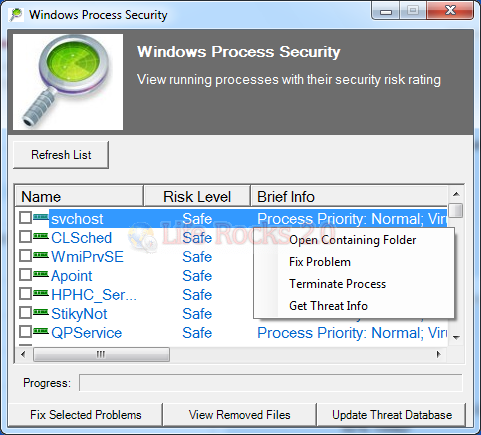Select Terminate Process in the context menu
The width and height of the screenshot is (481, 435).
337,284
